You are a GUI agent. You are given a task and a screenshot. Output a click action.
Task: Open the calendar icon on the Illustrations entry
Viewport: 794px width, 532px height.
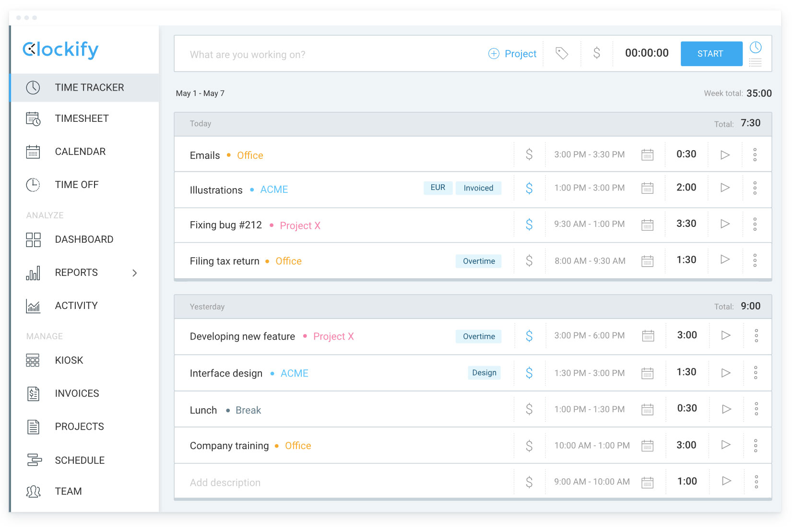pyautogui.click(x=648, y=188)
